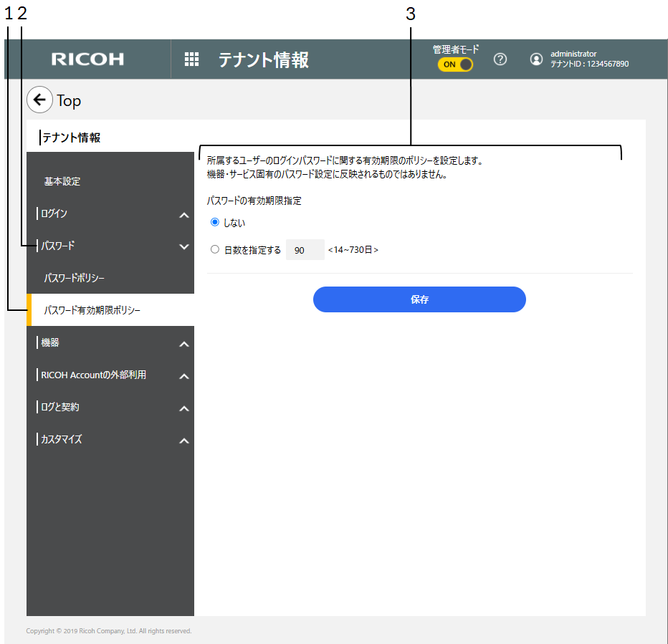Viewport: 668px width, 644px height.
Task: Select パスワード有効期限ポリシー sidebar item
Action: [x=110, y=310]
